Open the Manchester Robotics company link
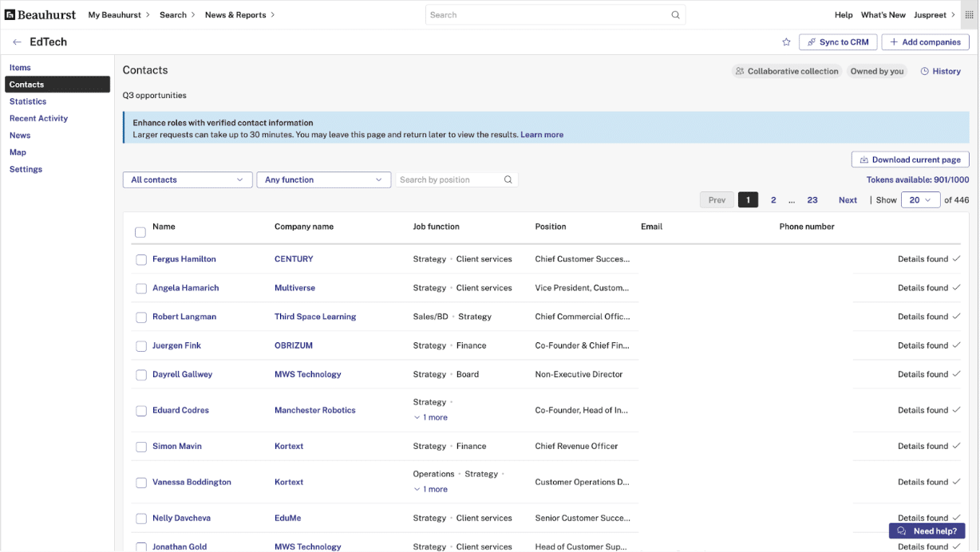 coord(314,410)
